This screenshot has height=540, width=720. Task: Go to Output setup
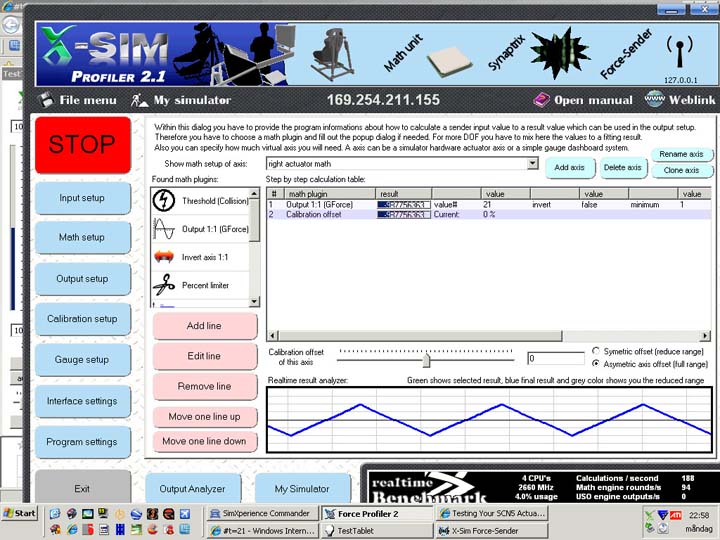tap(82, 279)
